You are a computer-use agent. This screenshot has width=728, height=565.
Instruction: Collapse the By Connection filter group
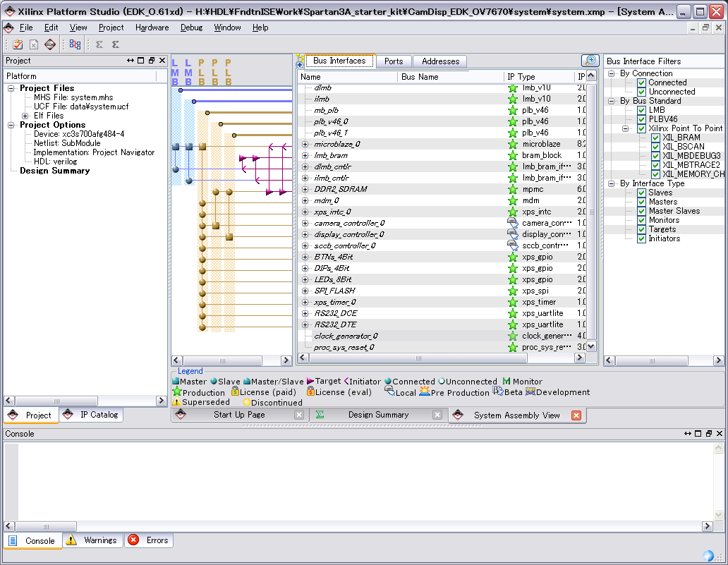pos(612,73)
